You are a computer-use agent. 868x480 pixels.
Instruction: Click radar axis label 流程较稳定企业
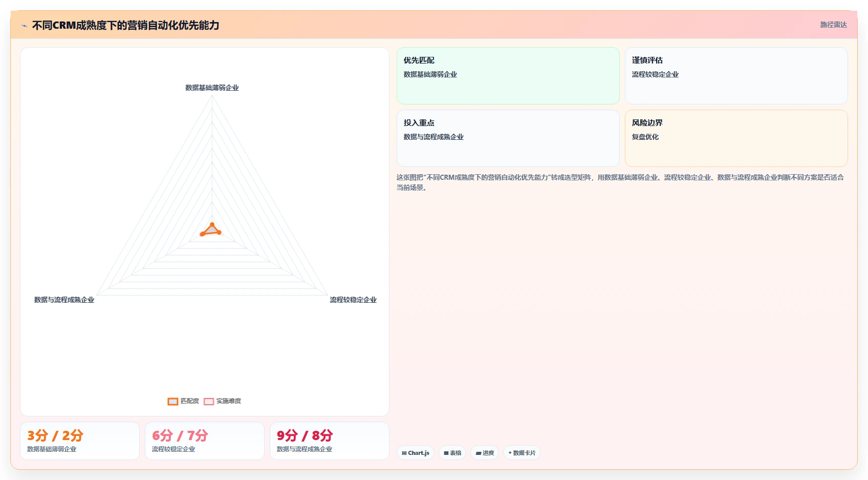(353, 300)
